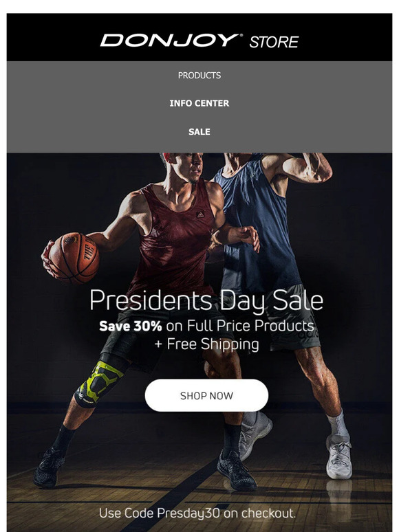Click the DonJoy logo in header
399x532 pixels.
pos(171,40)
